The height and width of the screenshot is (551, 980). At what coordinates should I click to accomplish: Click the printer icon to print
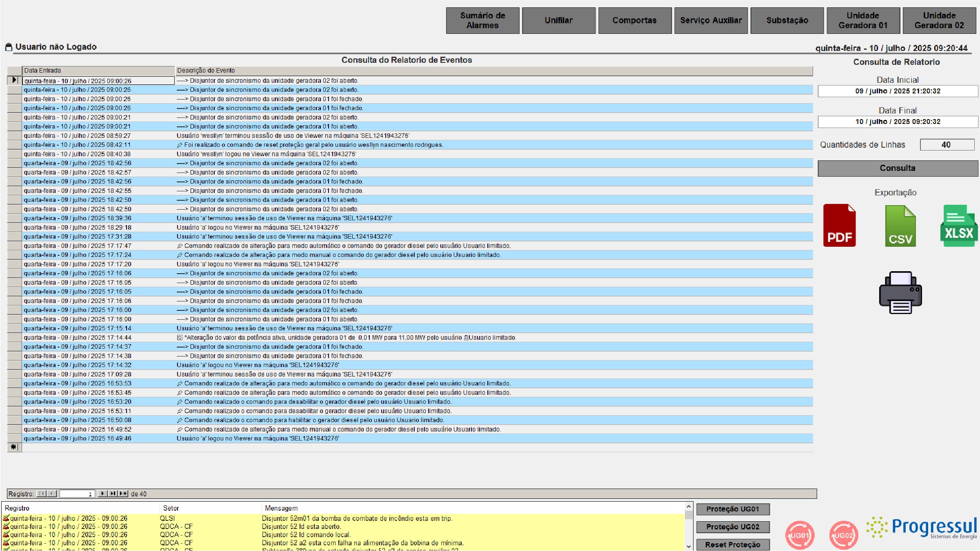[x=900, y=292]
